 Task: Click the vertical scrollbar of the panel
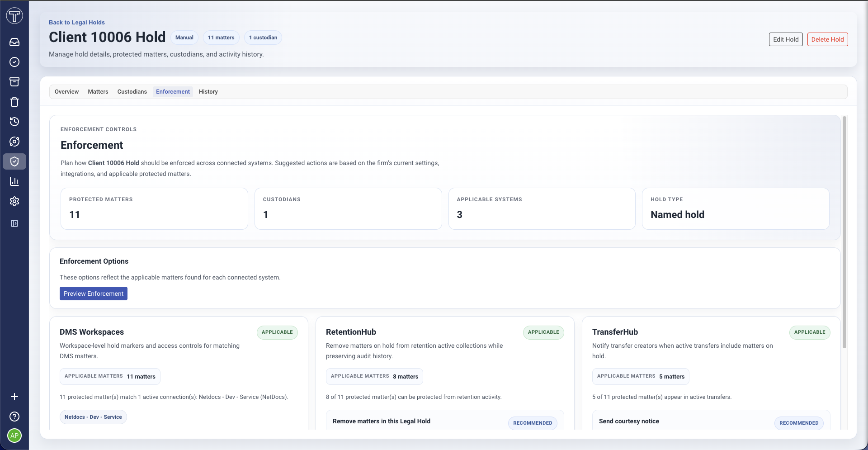tap(844, 232)
